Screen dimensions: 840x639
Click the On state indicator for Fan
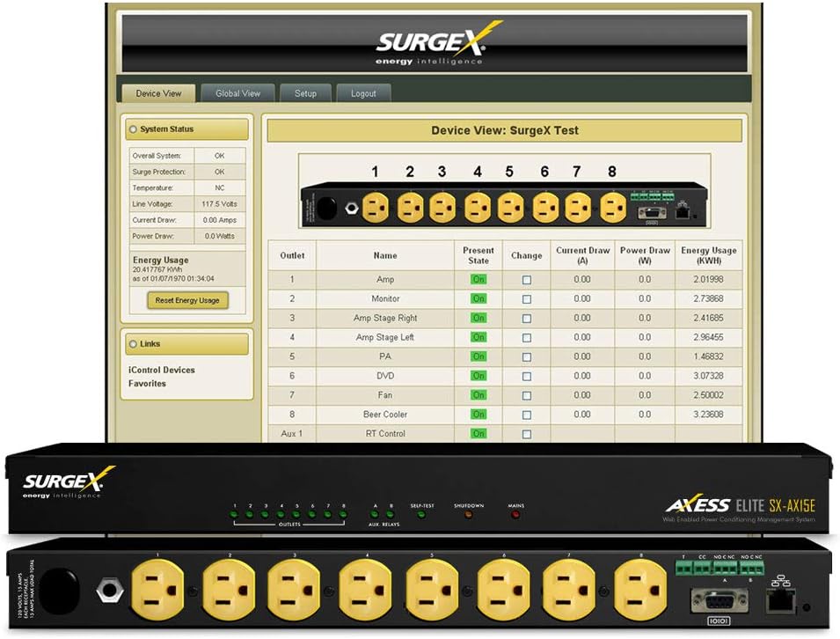click(x=478, y=395)
